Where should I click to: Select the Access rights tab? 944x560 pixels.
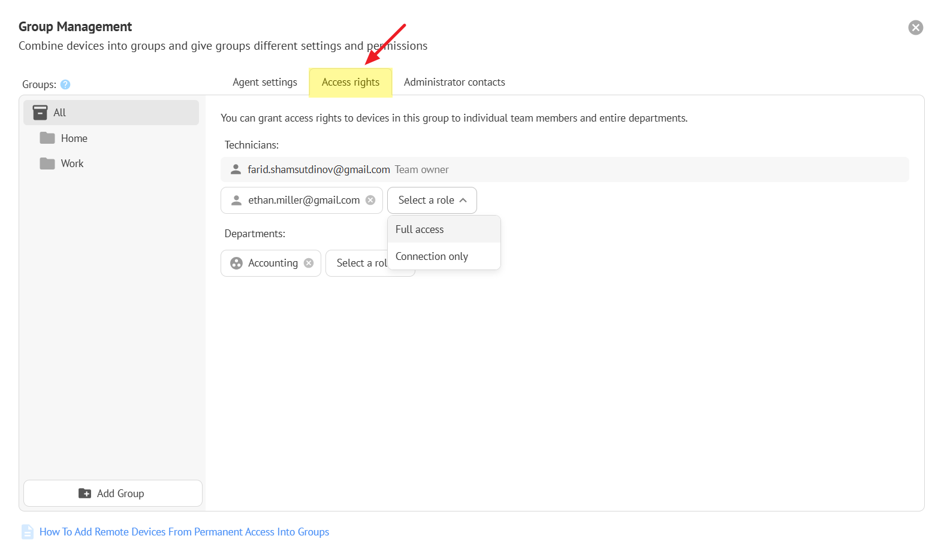pyautogui.click(x=350, y=82)
